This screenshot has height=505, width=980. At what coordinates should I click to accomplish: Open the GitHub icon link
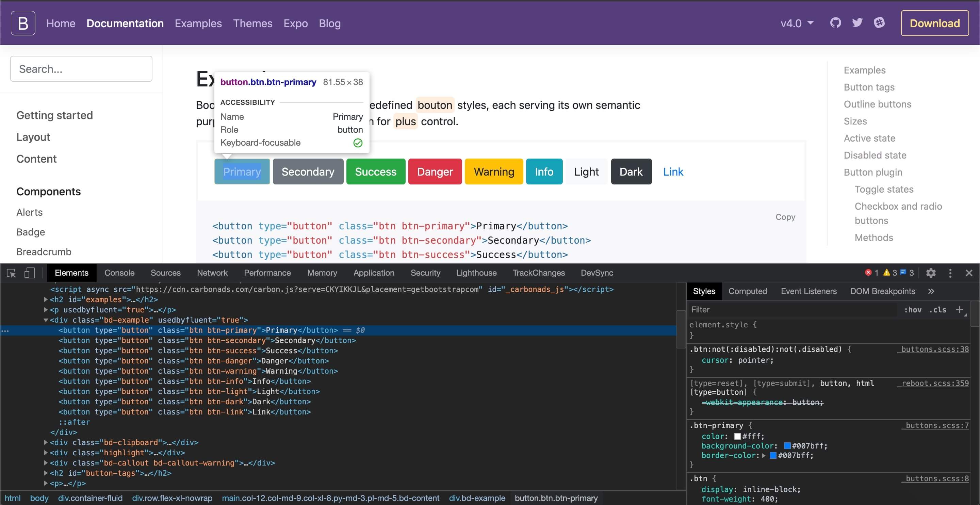(x=835, y=23)
